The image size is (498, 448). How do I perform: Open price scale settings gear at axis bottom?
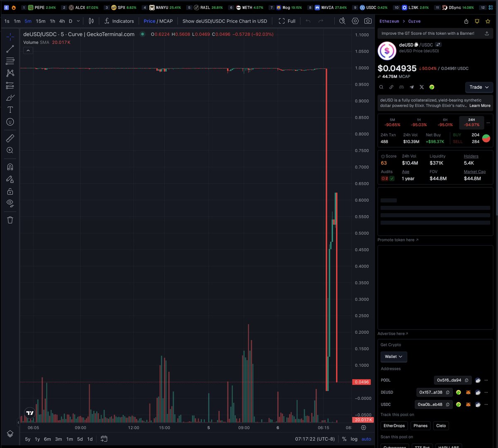[364, 428]
